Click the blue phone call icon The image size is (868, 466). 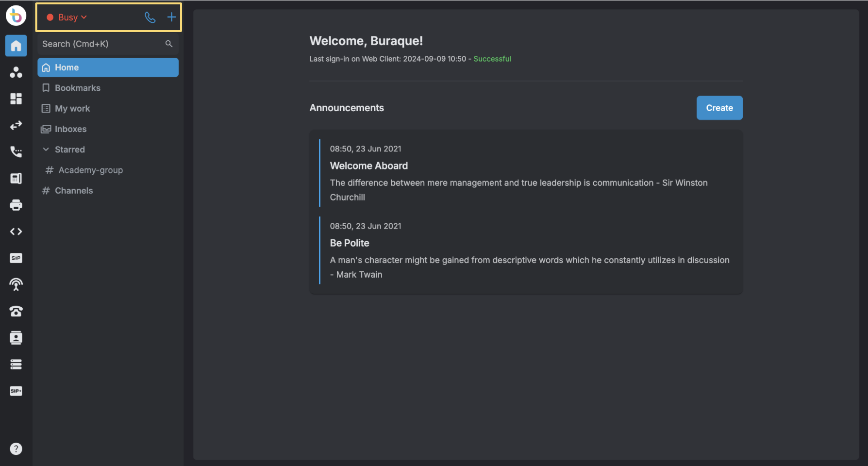pos(150,17)
